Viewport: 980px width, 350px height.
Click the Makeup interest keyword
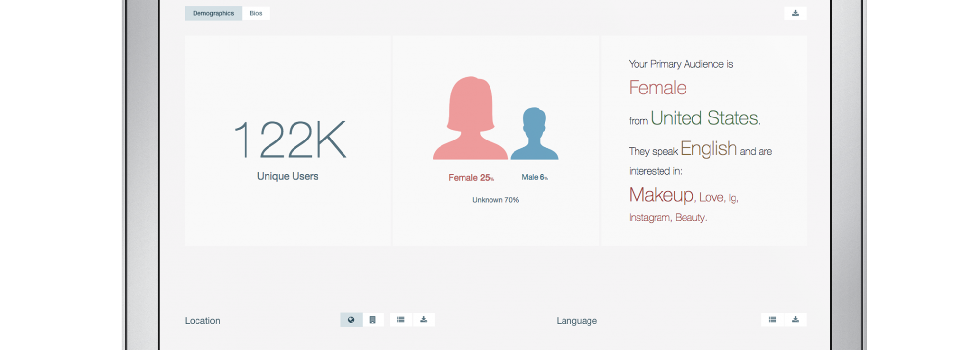(x=661, y=195)
